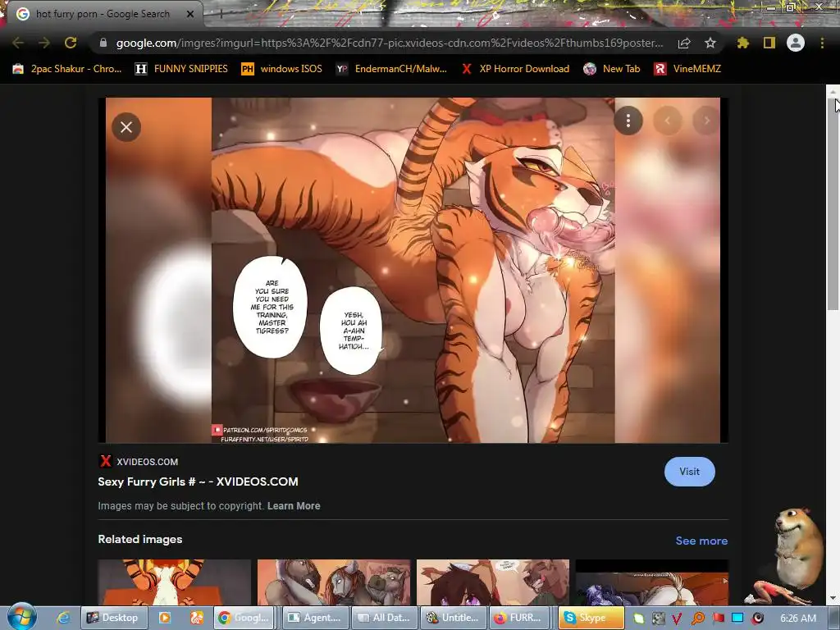Show the previous image in the preview
This screenshot has height=630, width=840.
coord(668,121)
